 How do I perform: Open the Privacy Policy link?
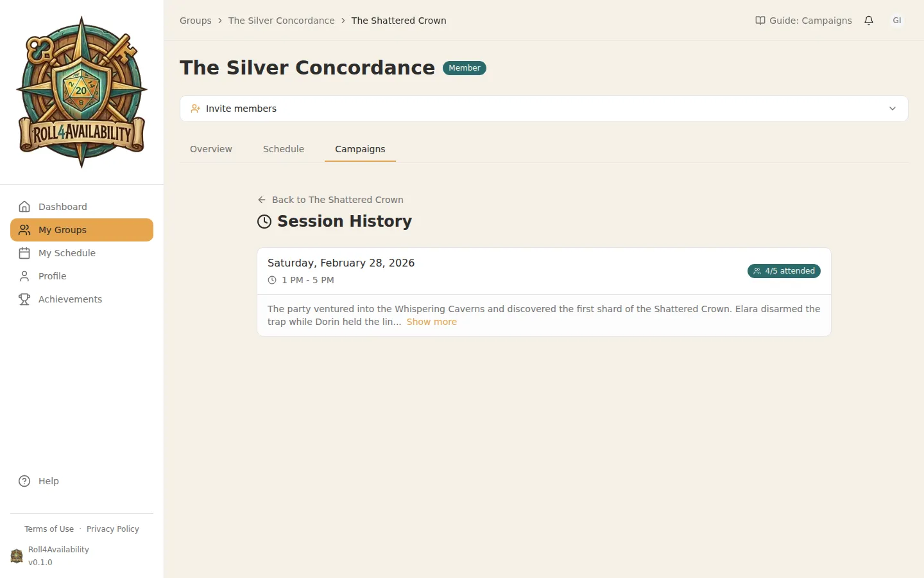[x=112, y=529]
